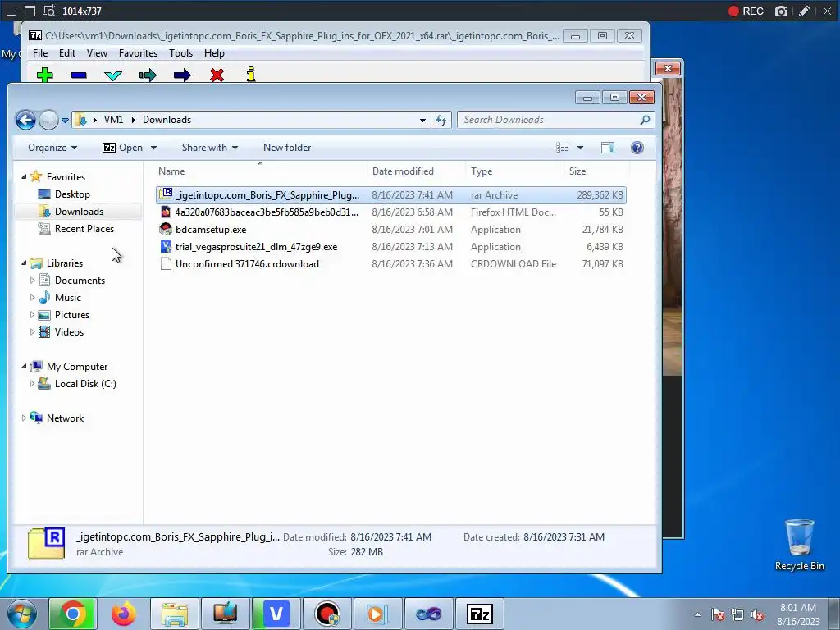
Task: Open the VEGAS Pro taskbar icon
Action: coord(276,614)
